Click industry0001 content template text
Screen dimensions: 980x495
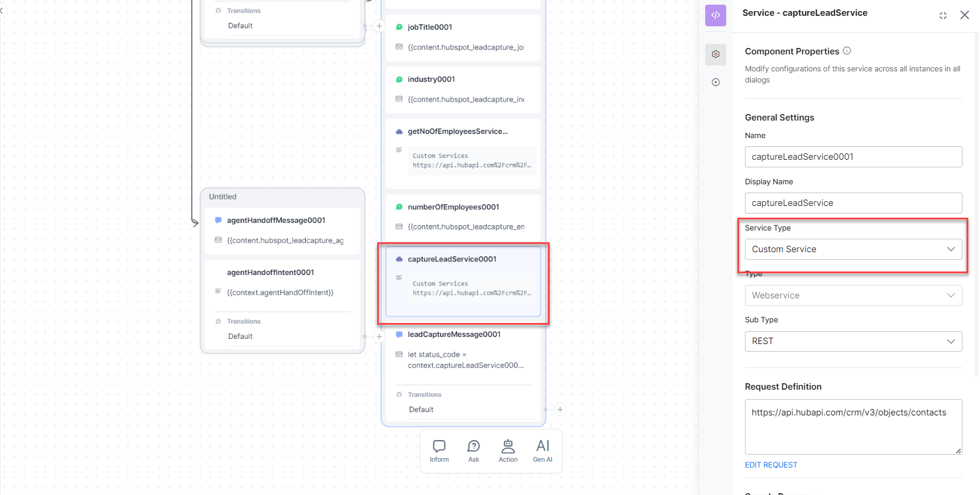[x=466, y=99]
